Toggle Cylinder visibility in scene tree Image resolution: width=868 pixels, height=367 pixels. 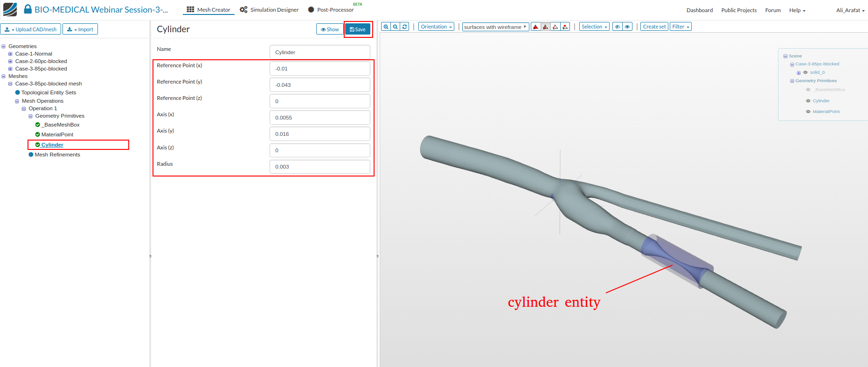808,101
